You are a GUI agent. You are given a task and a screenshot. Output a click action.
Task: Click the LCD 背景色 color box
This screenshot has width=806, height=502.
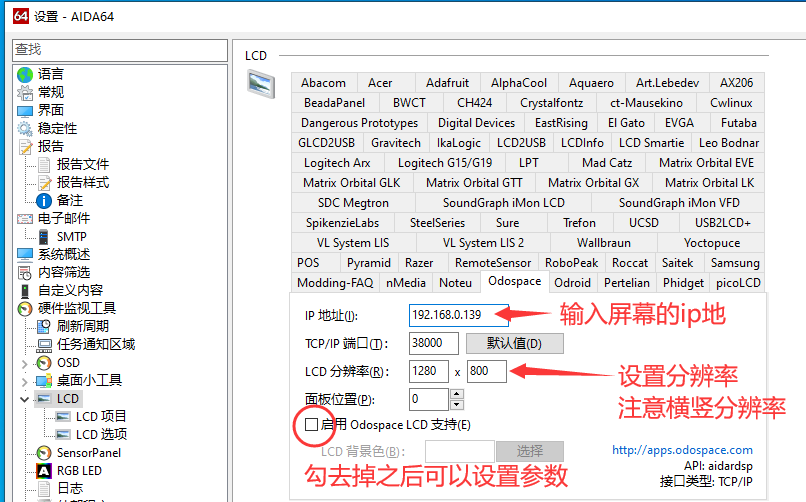coord(460,451)
